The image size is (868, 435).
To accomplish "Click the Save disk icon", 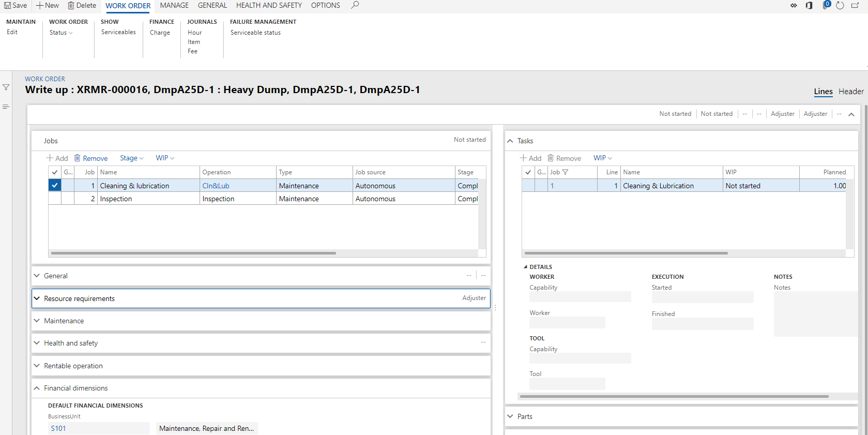I will 7,5.
